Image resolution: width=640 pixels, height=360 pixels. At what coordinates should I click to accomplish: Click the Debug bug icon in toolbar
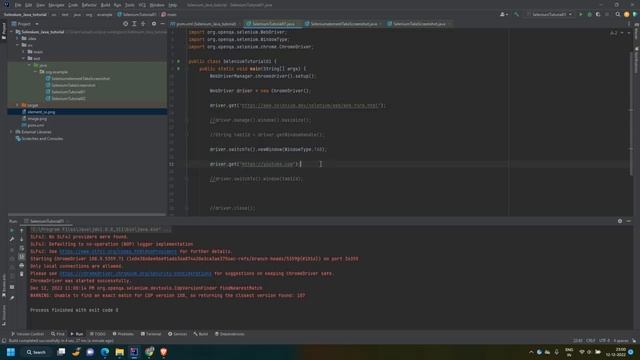point(589,14)
